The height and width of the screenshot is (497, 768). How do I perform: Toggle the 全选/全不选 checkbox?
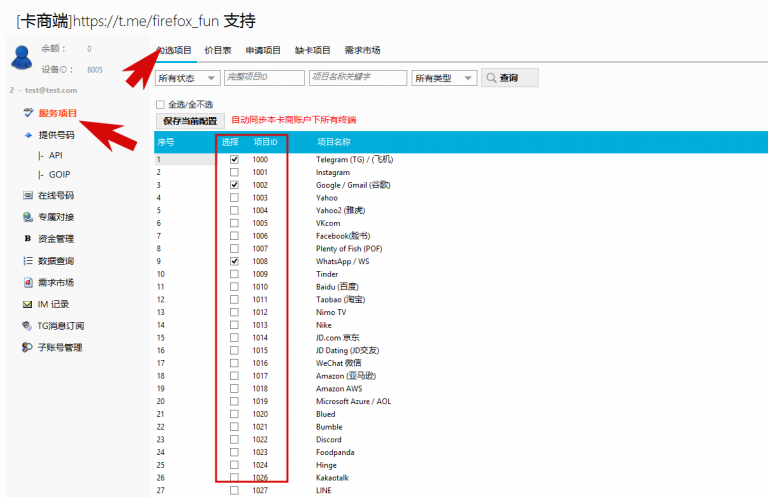(x=160, y=104)
